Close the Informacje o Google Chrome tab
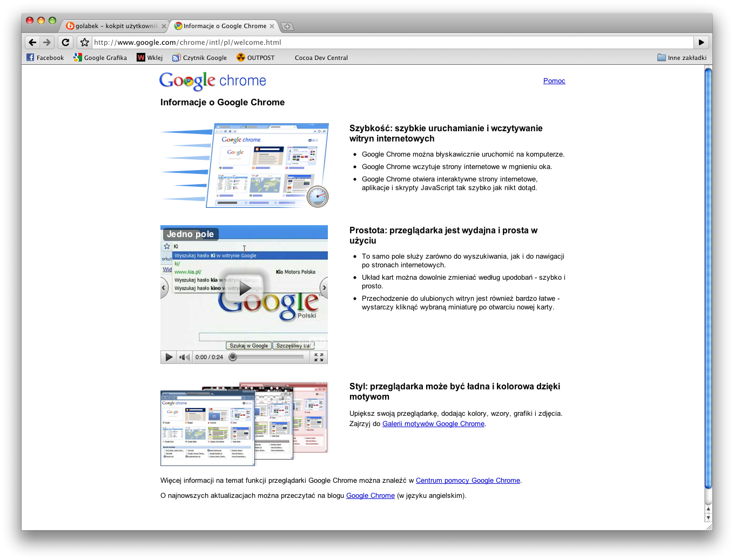Image resolution: width=734 pixels, height=560 pixels. [x=272, y=26]
